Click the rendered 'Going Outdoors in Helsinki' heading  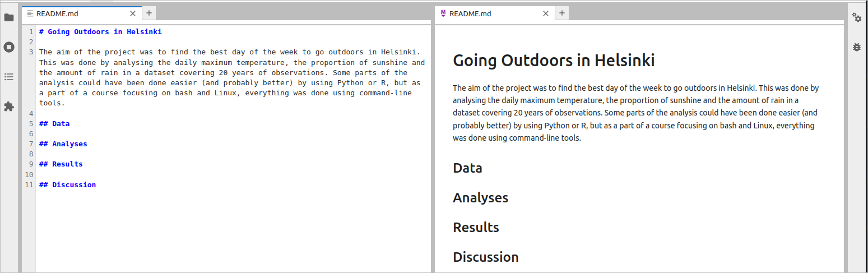pos(554,61)
